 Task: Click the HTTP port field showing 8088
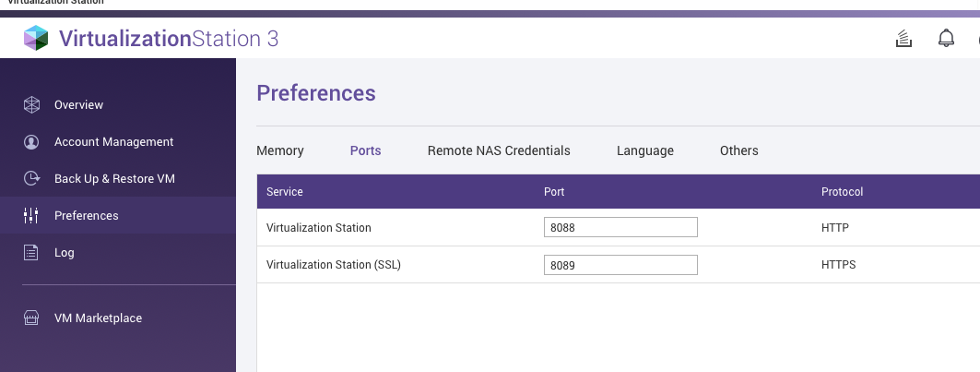(x=620, y=227)
